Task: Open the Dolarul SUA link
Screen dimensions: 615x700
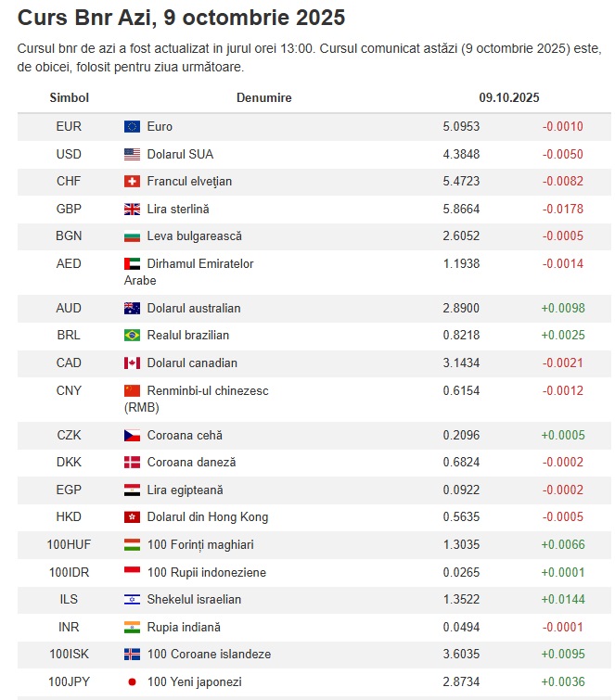Action: [180, 155]
